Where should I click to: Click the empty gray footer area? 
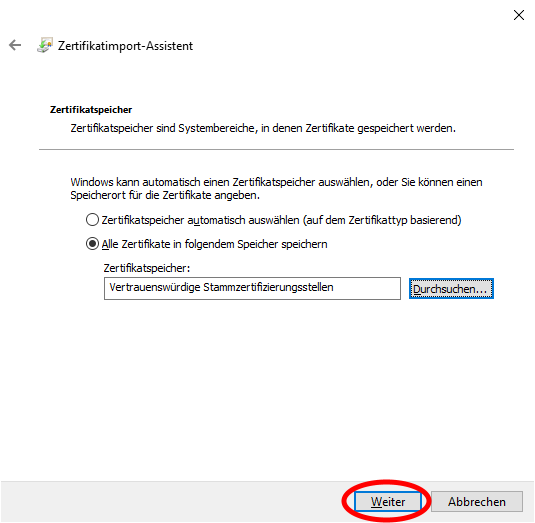click(x=171, y=502)
